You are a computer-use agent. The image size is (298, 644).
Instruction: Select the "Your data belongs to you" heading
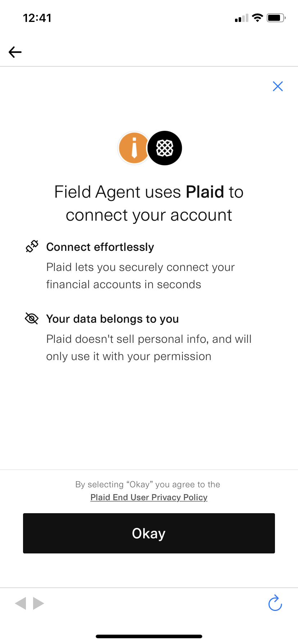[113, 319]
